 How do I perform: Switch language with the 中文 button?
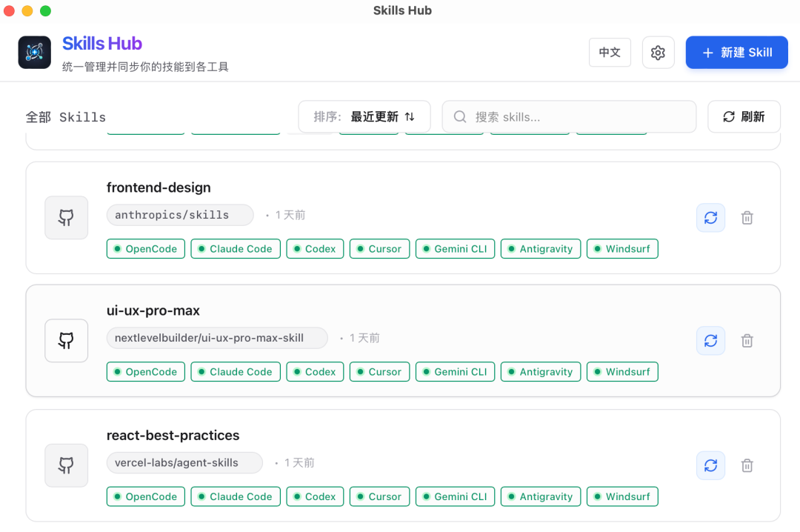pyautogui.click(x=610, y=53)
